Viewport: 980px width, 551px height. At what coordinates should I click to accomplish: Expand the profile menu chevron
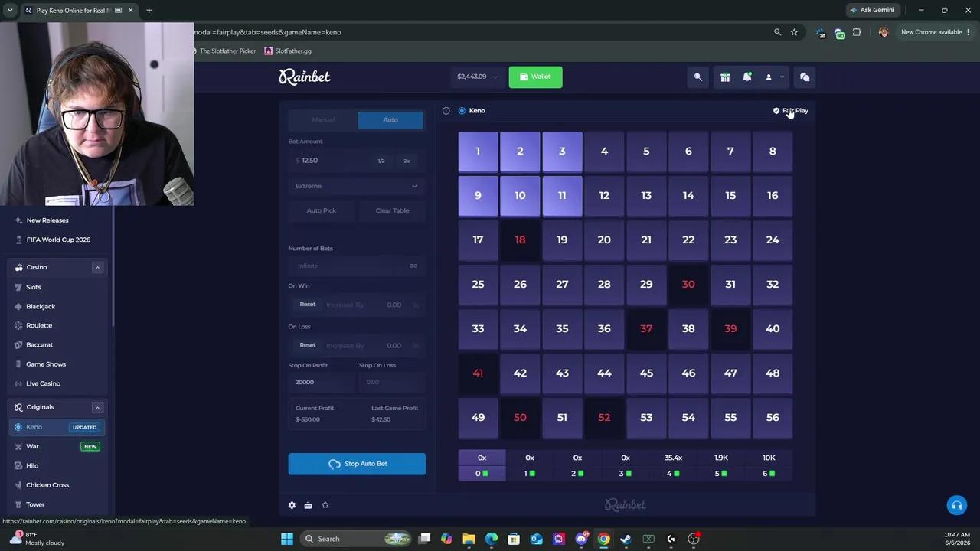click(x=782, y=77)
